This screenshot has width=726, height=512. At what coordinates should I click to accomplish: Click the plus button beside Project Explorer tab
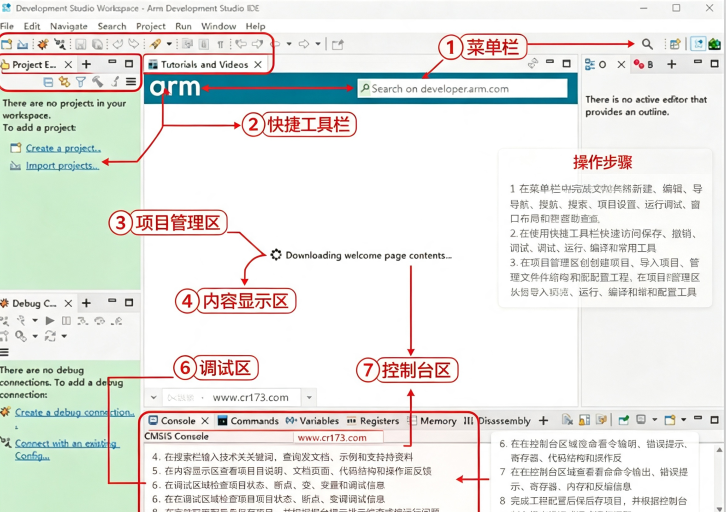pos(87,64)
